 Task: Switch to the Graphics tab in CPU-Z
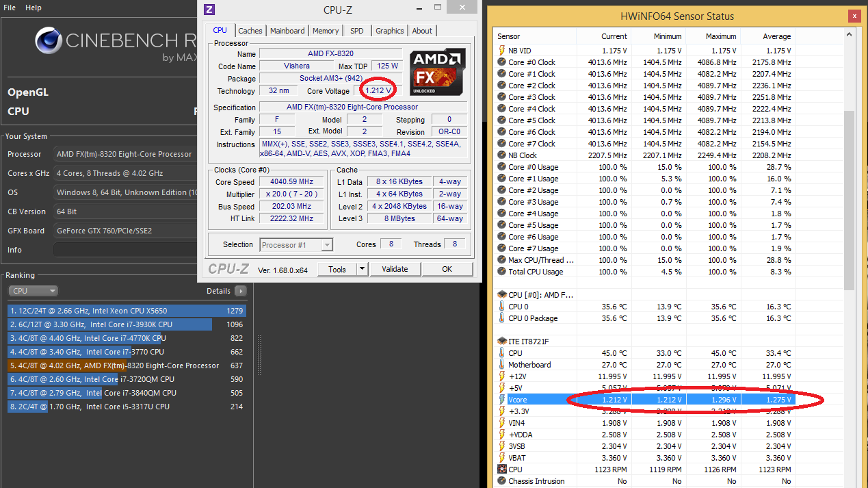click(x=390, y=31)
